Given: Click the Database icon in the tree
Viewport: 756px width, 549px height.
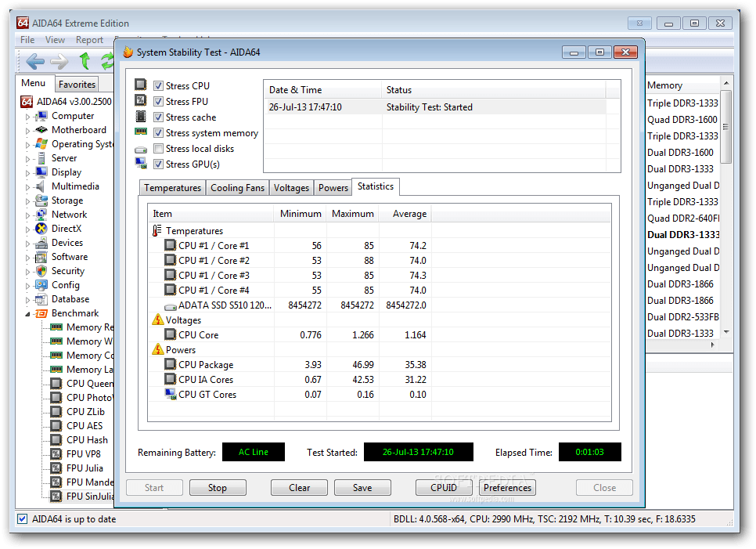Looking at the screenshot, I should pyautogui.click(x=41, y=299).
